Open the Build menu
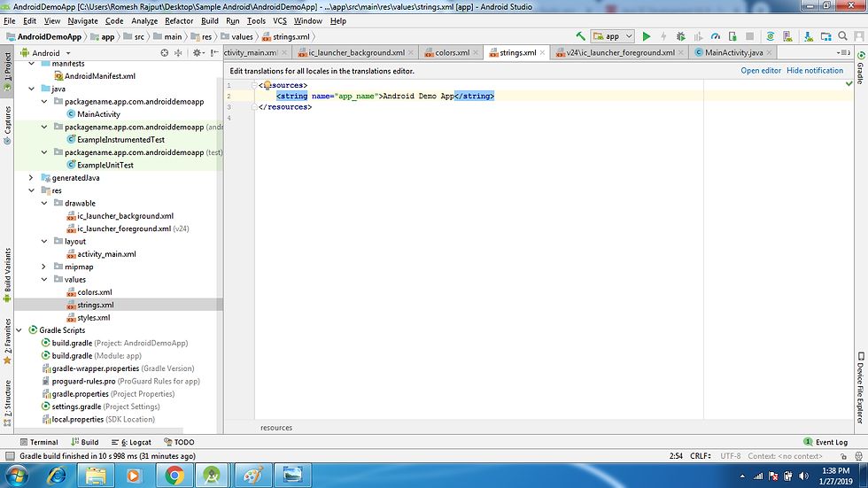The height and width of the screenshot is (488, 868). click(x=209, y=21)
